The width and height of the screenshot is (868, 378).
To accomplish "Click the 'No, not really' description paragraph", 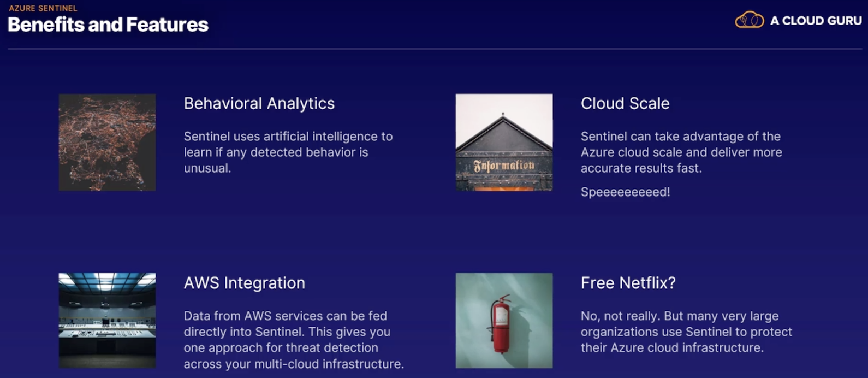I will tap(686, 332).
